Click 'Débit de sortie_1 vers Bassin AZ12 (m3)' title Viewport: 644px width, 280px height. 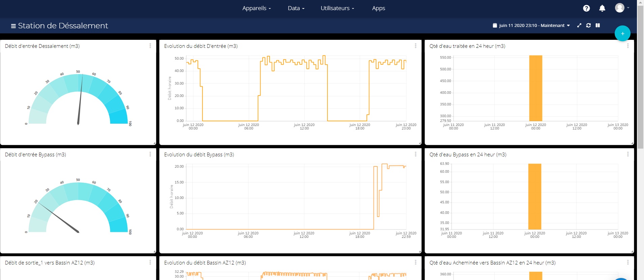coord(50,263)
